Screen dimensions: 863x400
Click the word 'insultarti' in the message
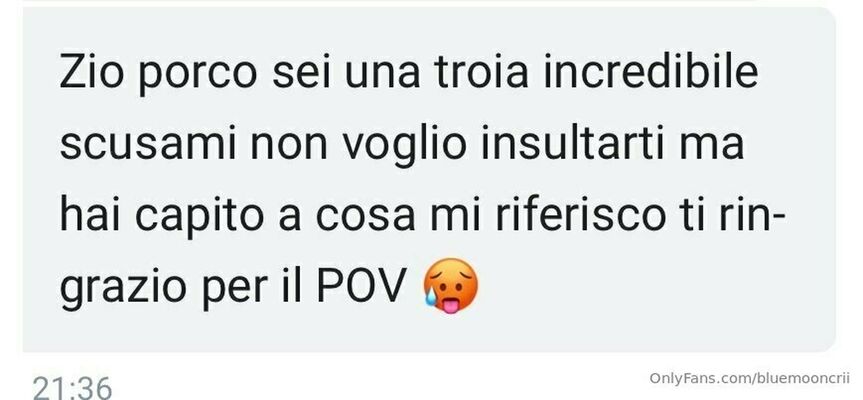(x=572, y=144)
